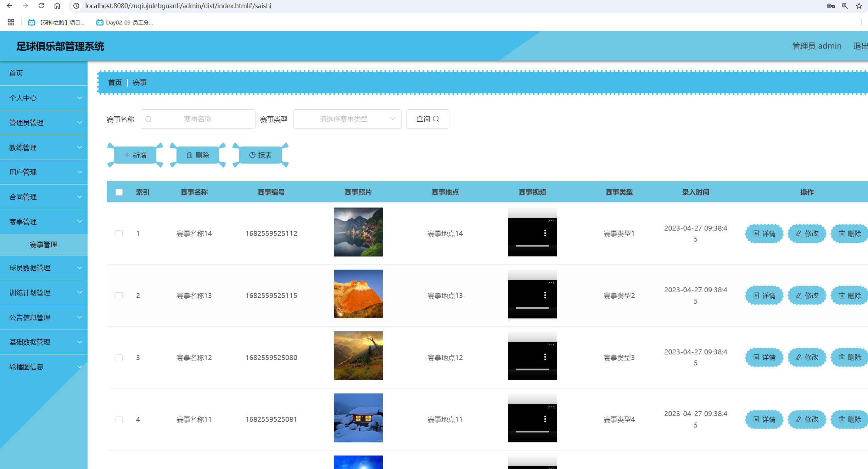This screenshot has width=868, height=469.
Task: Click 修改 for 赛事名称13
Action: click(807, 296)
